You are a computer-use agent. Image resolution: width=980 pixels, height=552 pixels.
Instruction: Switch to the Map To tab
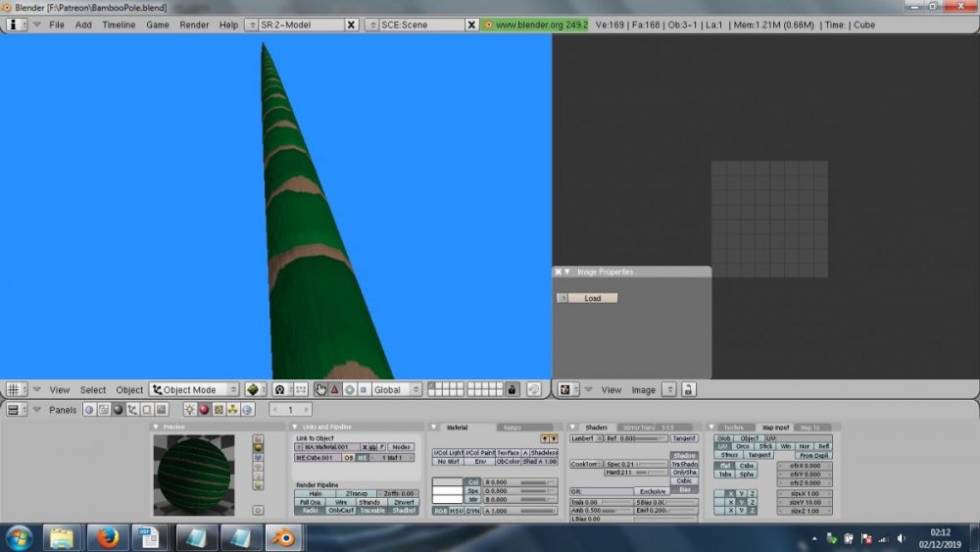pos(811,427)
